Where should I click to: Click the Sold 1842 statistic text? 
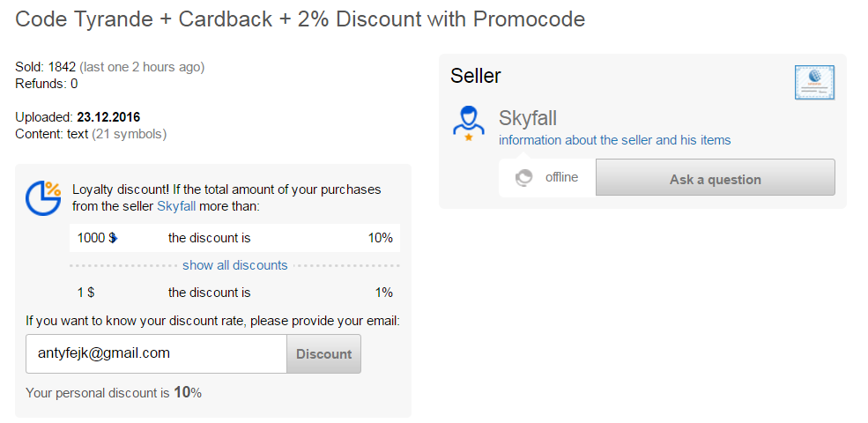[x=46, y=68]
